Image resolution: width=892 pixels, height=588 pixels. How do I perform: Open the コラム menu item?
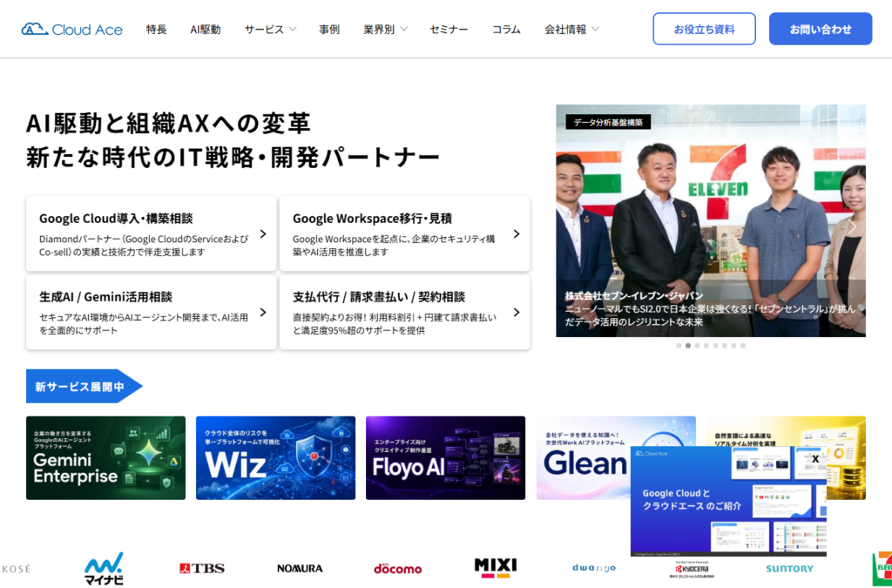pyautogui.click(x=506, y=29)
